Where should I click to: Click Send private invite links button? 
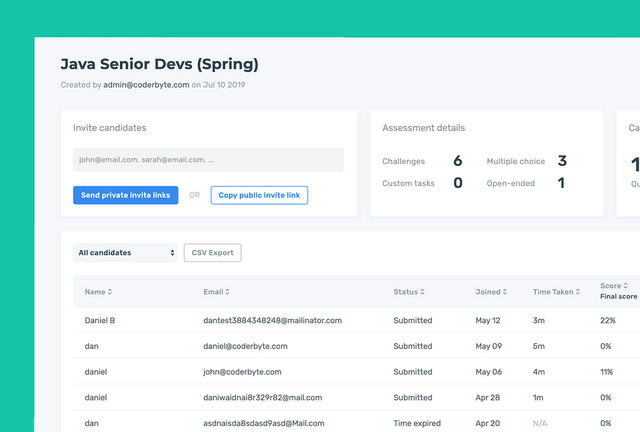pyautogui.click(x=126, y=195)
